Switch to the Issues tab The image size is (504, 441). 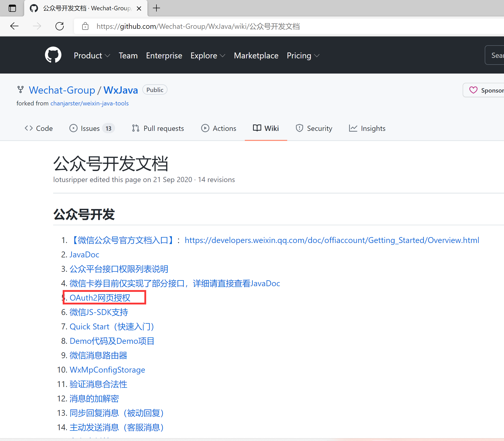[92, 128]
